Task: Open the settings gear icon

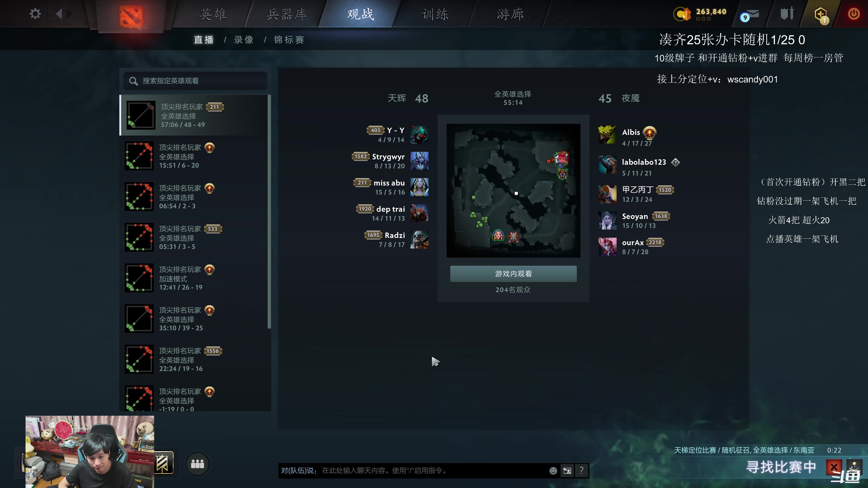Action: pyautogui.click(x=35, y=14)
